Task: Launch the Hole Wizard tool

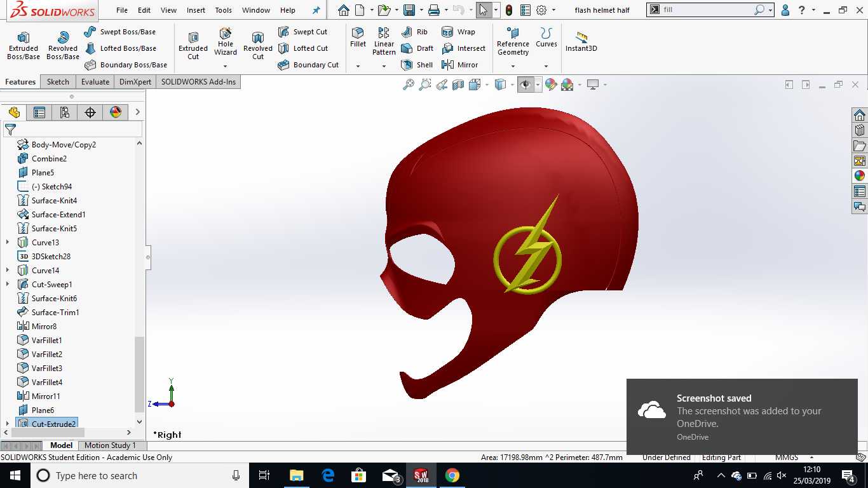Action: click(226, 42)
